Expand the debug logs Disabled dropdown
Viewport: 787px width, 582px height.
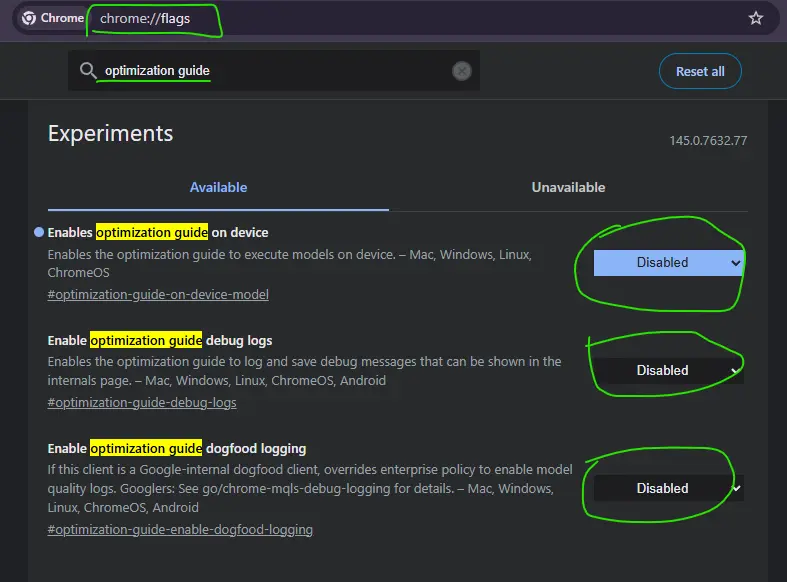click(x=668, y=370)
